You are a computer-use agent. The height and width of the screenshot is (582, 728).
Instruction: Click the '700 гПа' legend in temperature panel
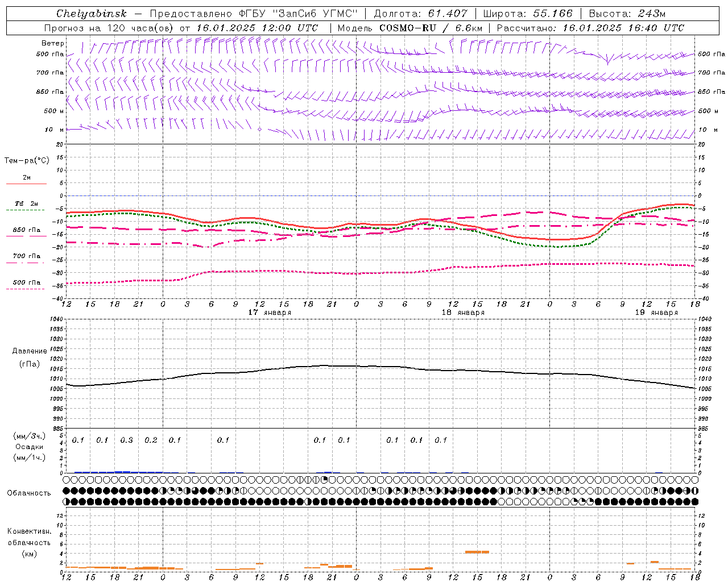(x=26, y=256)
